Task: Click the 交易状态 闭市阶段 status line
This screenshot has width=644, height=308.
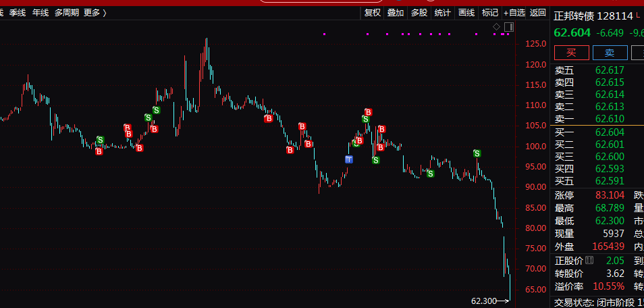Action: [x=599, y=303]
